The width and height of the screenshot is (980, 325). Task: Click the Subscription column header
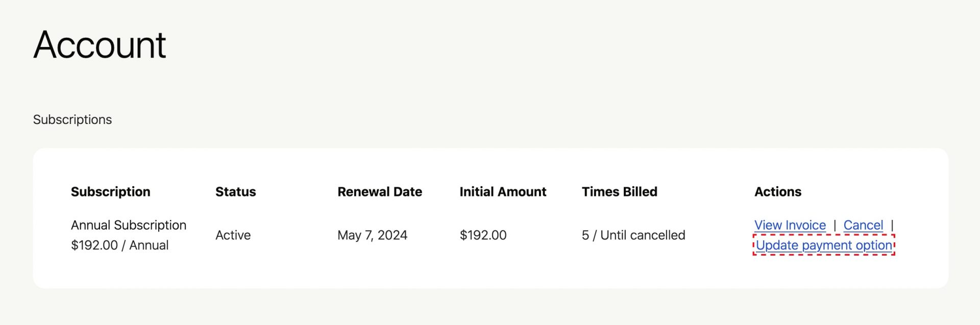[x=111, y=191]
